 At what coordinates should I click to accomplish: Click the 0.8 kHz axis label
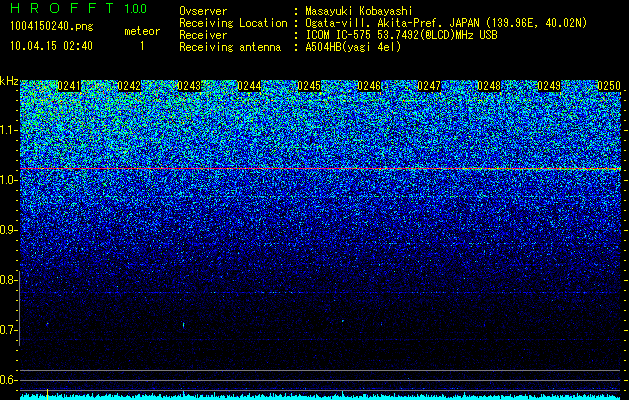8,280
